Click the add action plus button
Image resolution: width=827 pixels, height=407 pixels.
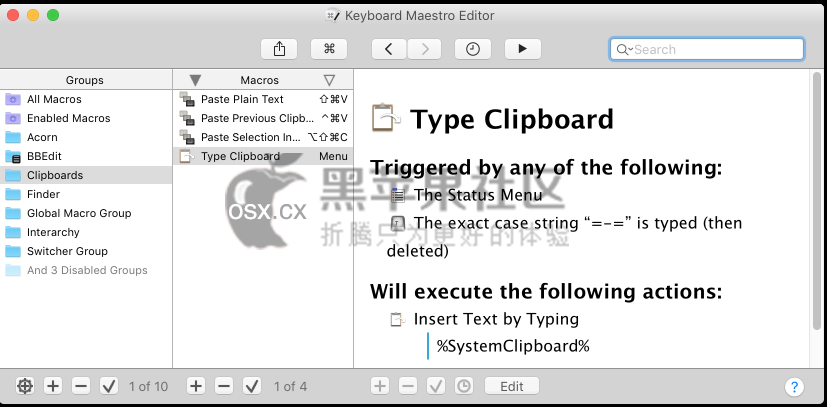[379, 386]
